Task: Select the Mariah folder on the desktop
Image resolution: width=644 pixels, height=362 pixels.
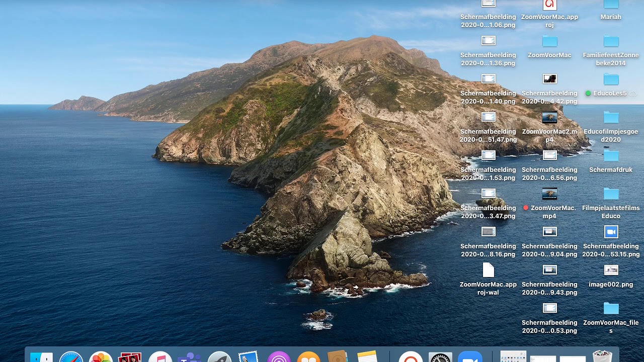Action: (x=611, y=11)
